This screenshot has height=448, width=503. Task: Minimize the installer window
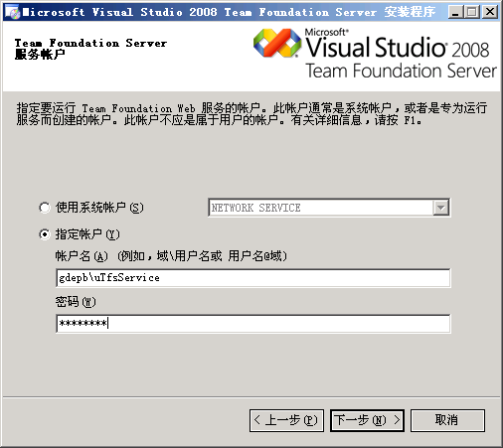pos(455,12)
